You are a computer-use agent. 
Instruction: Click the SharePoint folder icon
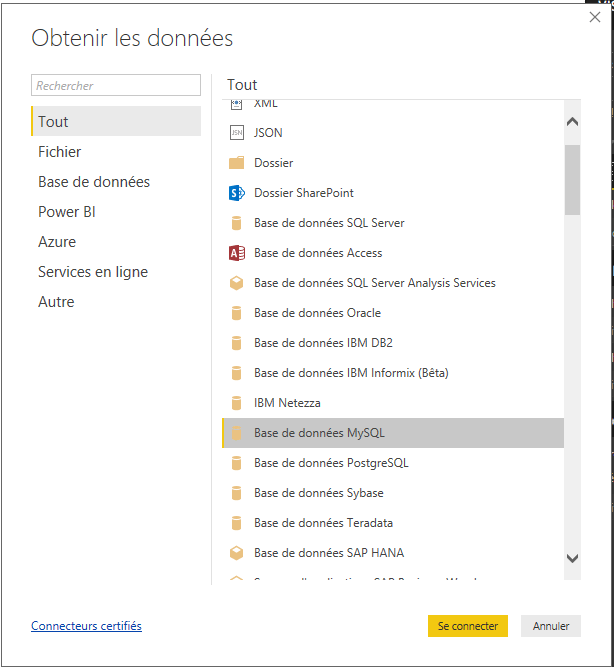(x=237, y=193)
